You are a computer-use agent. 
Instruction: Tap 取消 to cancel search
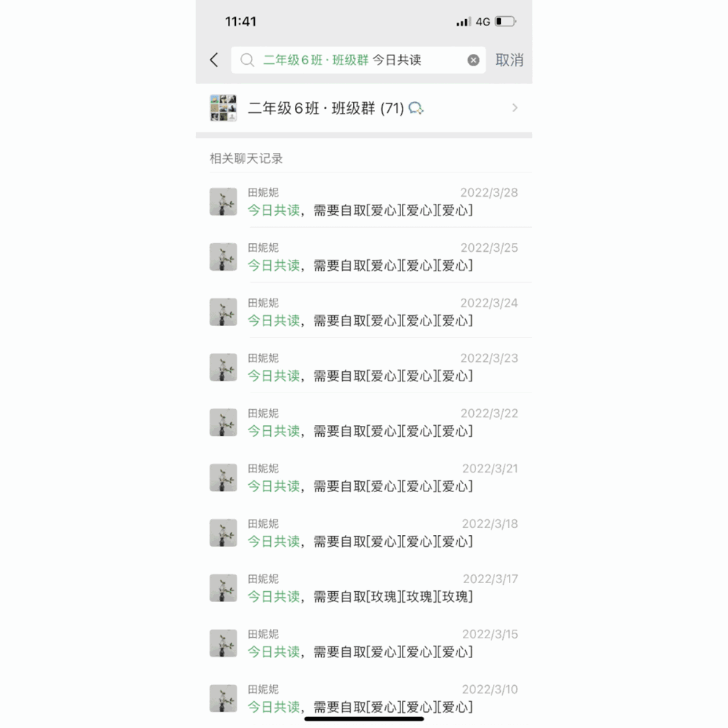coord(509,60)
